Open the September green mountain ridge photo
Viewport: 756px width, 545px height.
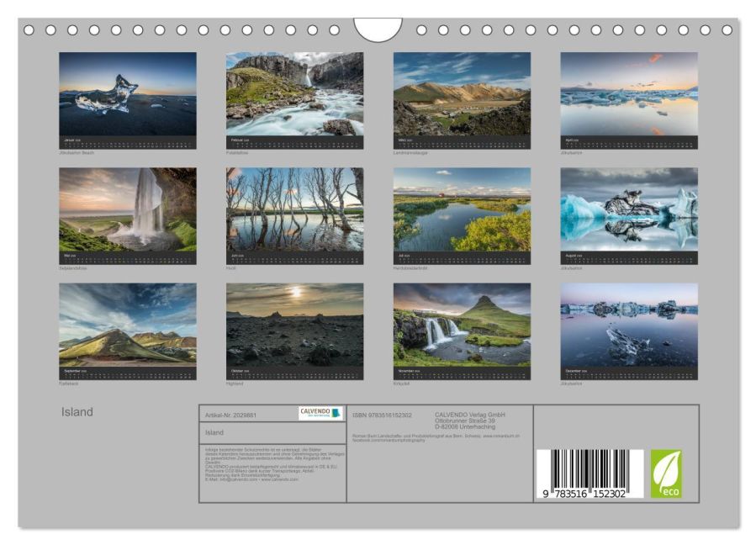click(x=128, y=325)
